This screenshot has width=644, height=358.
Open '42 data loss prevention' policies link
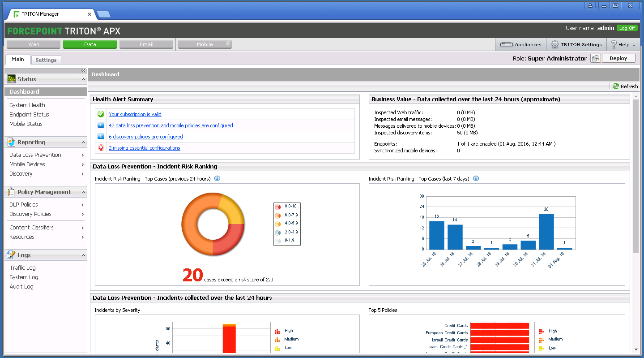coord(171,125)
